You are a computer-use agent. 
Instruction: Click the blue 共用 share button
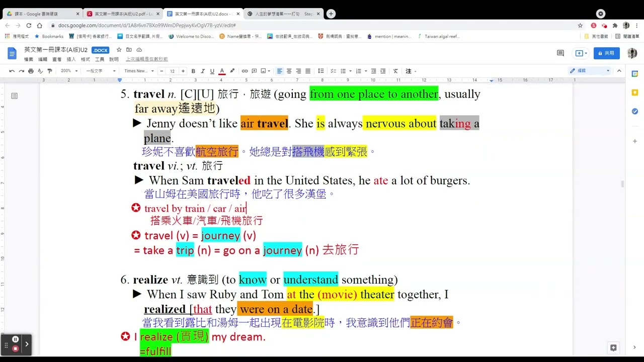[x=606, y=53]
